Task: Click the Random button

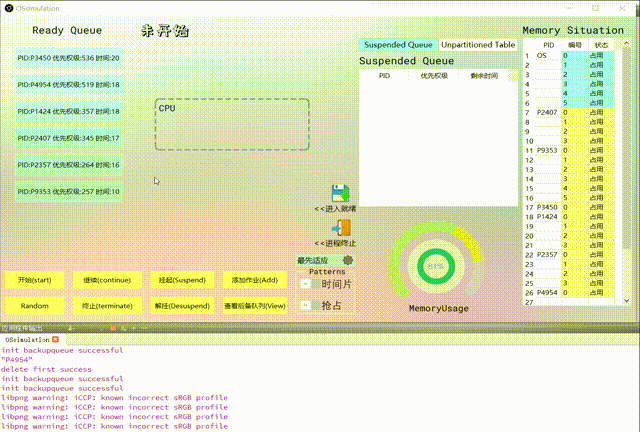Action: pos(35,306)
